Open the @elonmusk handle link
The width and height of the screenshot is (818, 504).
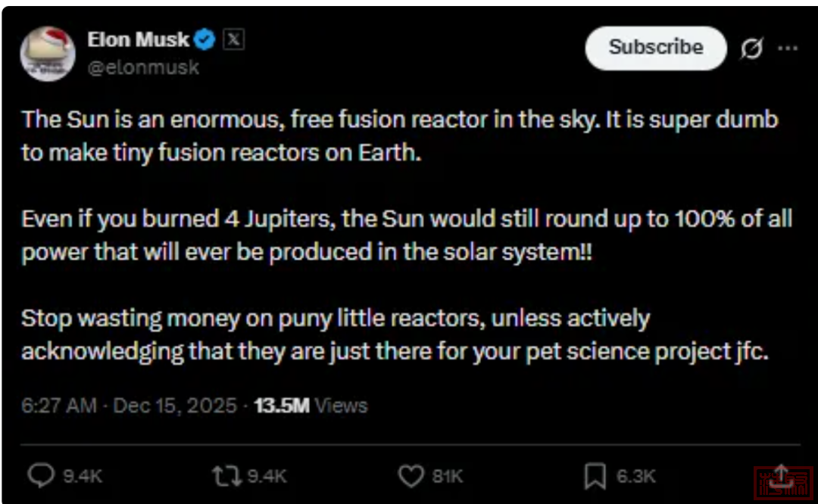[143, 67]
